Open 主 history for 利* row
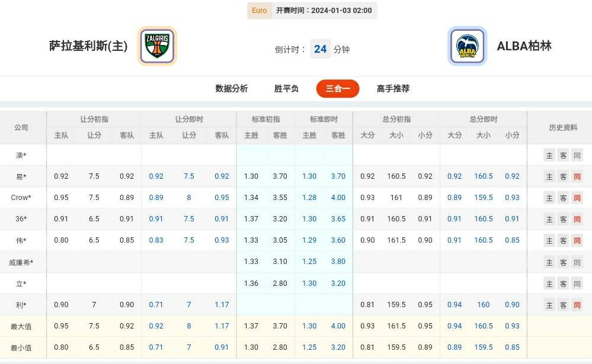 coord(549,305)
